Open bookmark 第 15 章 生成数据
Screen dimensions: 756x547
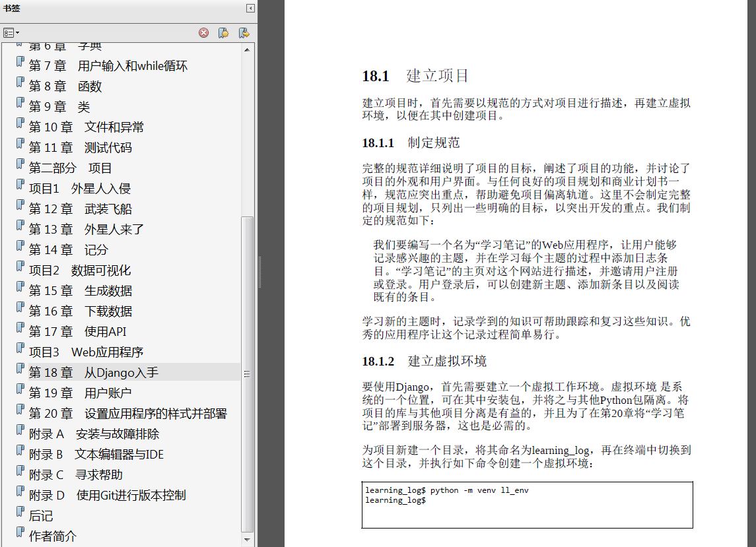[x=80, y=291]
